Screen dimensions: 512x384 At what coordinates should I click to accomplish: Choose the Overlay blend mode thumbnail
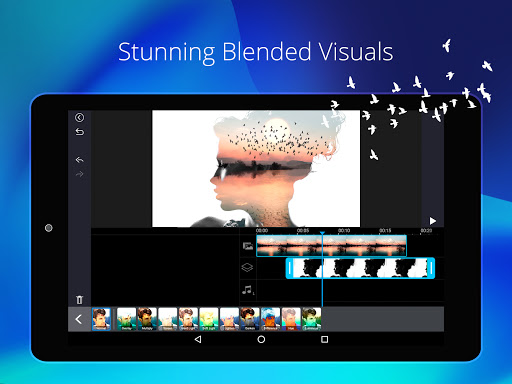127,319
